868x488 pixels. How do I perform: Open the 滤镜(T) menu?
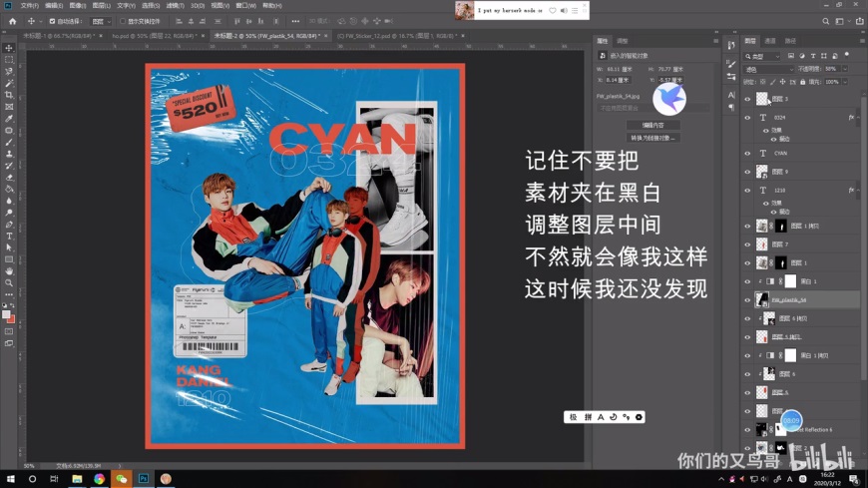[175, 6]
